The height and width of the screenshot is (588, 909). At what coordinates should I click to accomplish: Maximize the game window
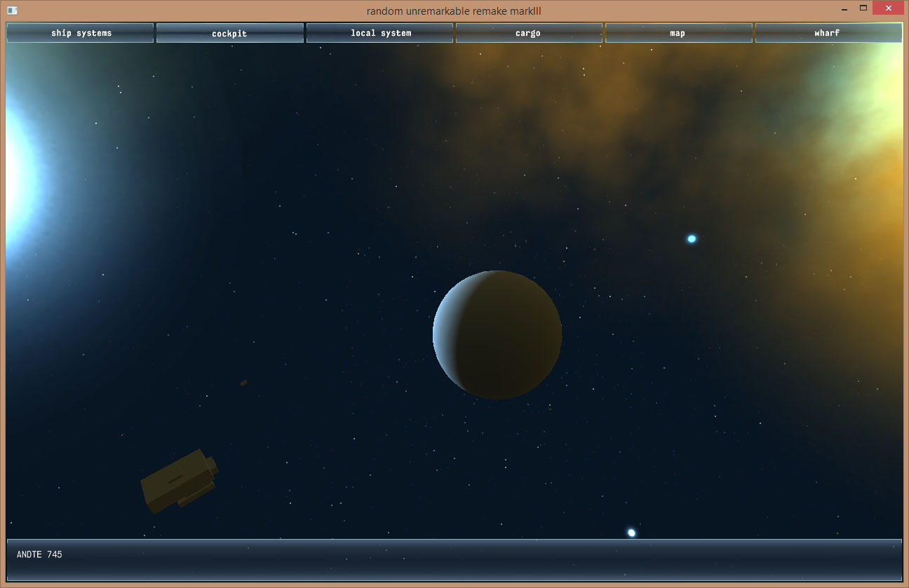[x=863, y=9]
